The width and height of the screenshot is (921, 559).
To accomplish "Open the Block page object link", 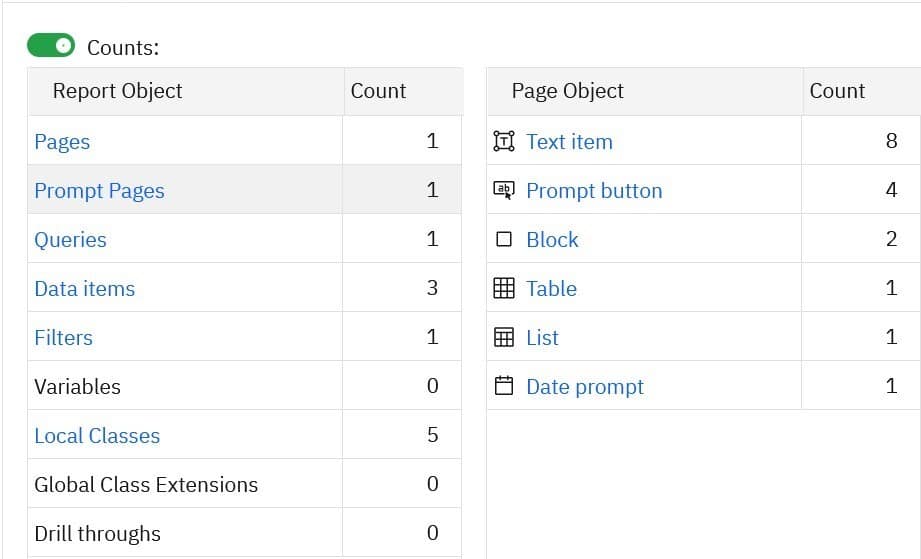I will 552,240.
